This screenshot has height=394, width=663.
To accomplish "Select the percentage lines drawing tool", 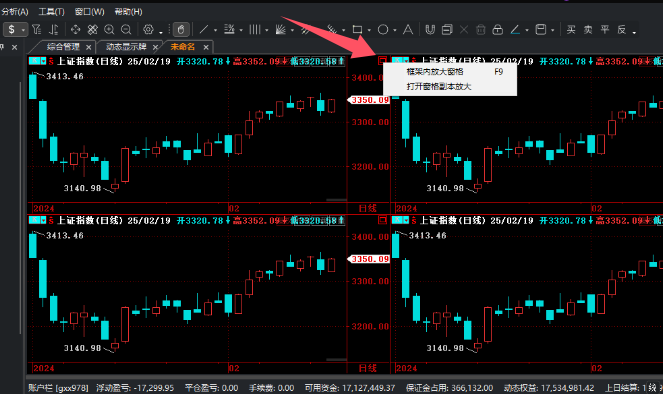I will (x=229, y=30).
